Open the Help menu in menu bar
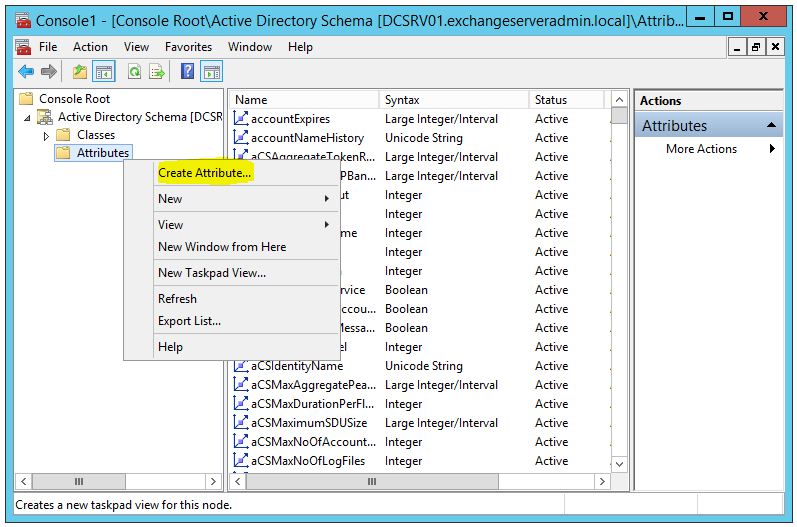Viewport: 797px width, 527px height. (300, 47)
